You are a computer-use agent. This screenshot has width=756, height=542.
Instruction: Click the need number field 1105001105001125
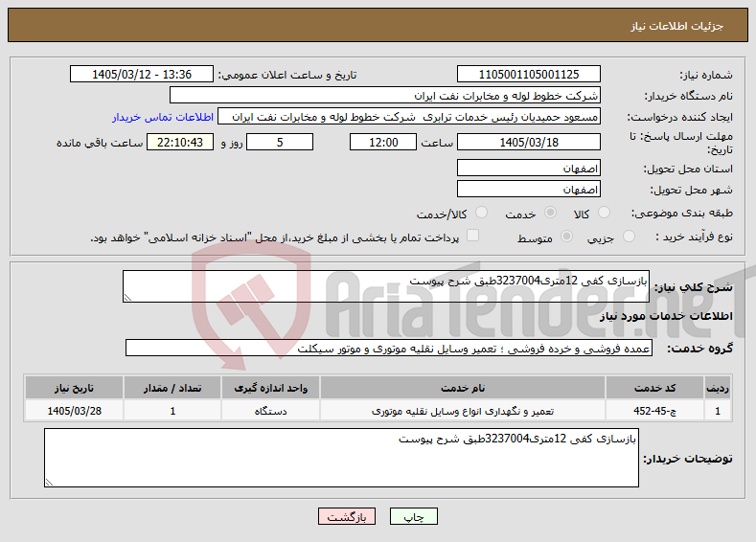point(528,74)
